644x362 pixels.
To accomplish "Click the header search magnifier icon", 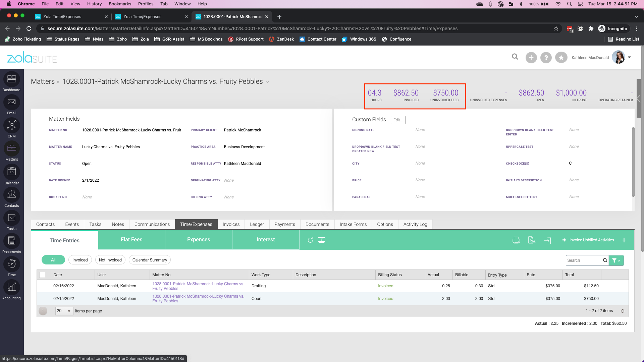I will click(515, 57).
